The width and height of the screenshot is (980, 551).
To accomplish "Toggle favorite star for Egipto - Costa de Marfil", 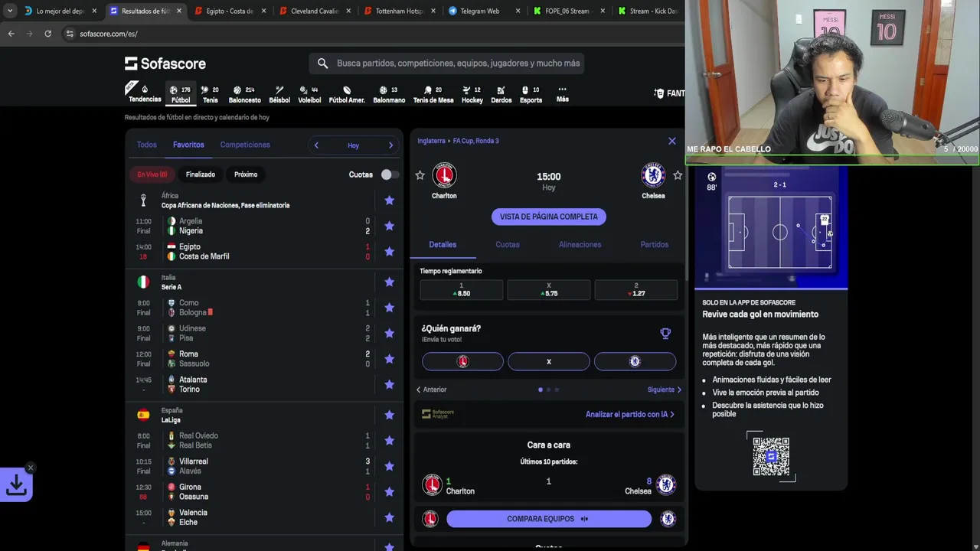I will point(389,252).
